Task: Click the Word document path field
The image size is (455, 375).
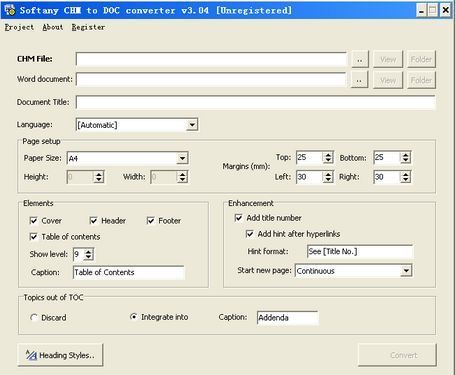Action: 211,80
